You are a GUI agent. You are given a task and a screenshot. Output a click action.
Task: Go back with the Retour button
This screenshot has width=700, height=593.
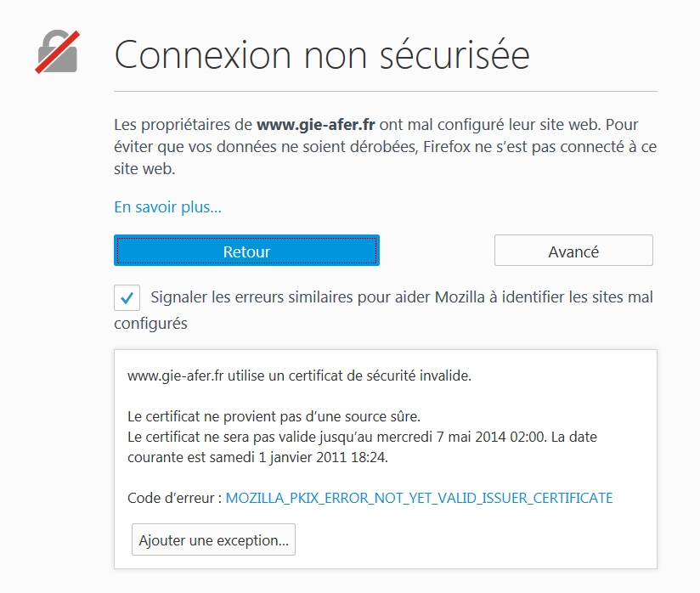coord(246,250)
